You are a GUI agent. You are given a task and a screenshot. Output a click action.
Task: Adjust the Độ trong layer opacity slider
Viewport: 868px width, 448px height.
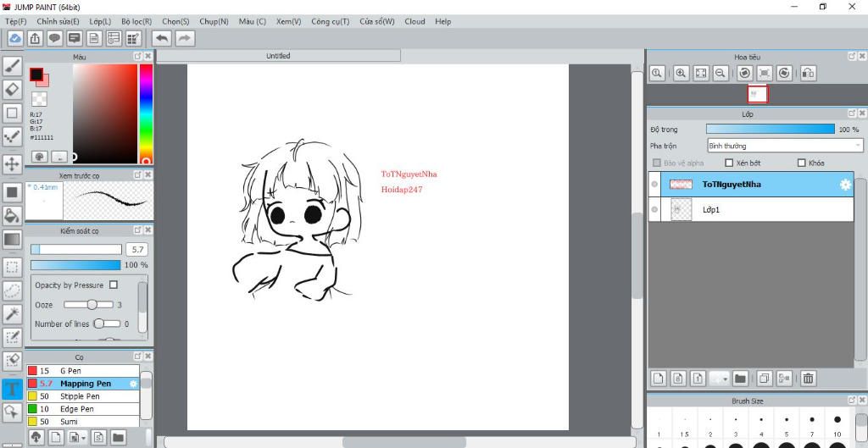pos(770,129)
